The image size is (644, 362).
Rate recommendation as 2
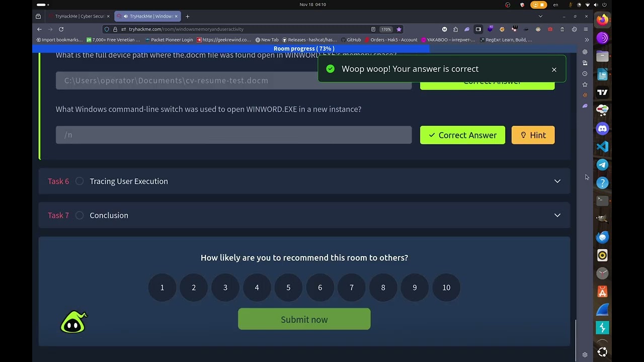click(194, 288)
